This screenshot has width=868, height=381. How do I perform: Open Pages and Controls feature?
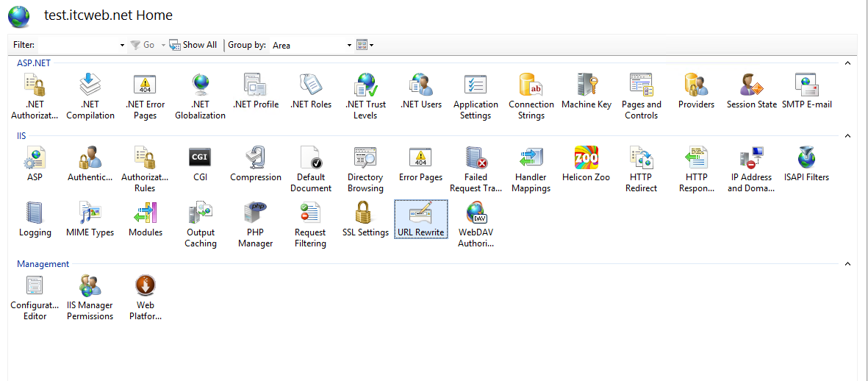coord(641,97)
